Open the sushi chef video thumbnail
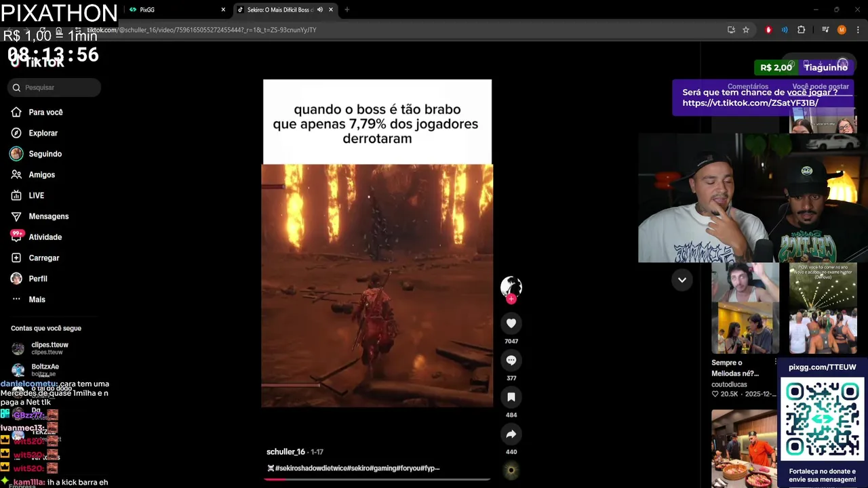 [745, 447]
